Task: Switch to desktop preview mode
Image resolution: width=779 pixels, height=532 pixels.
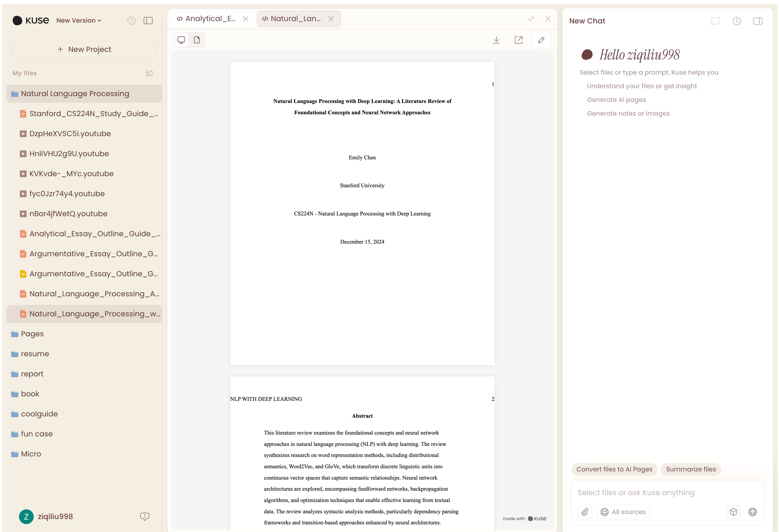Action: tap(181, 40)
